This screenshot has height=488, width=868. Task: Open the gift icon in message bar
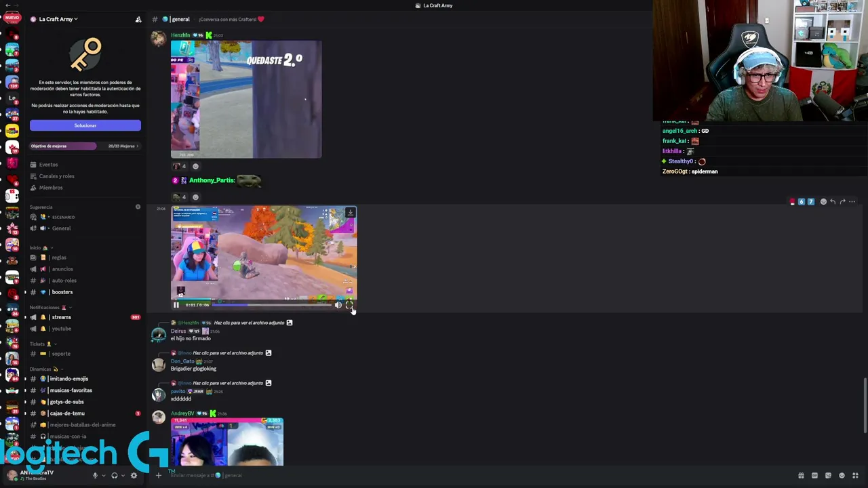pyautogui.click(x=801, y=476)
